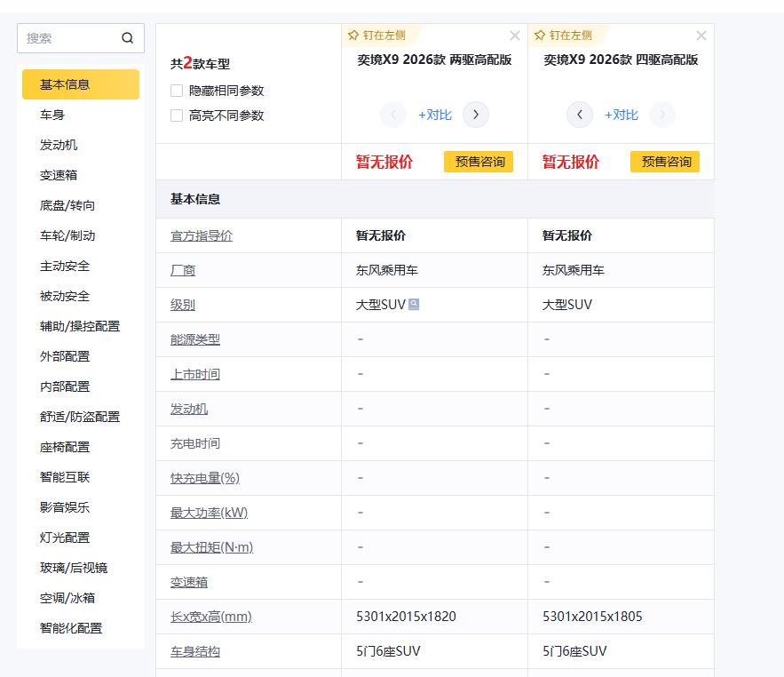
Task: Move 两驱高配版 column right with arrow
Action: [476, 115]
